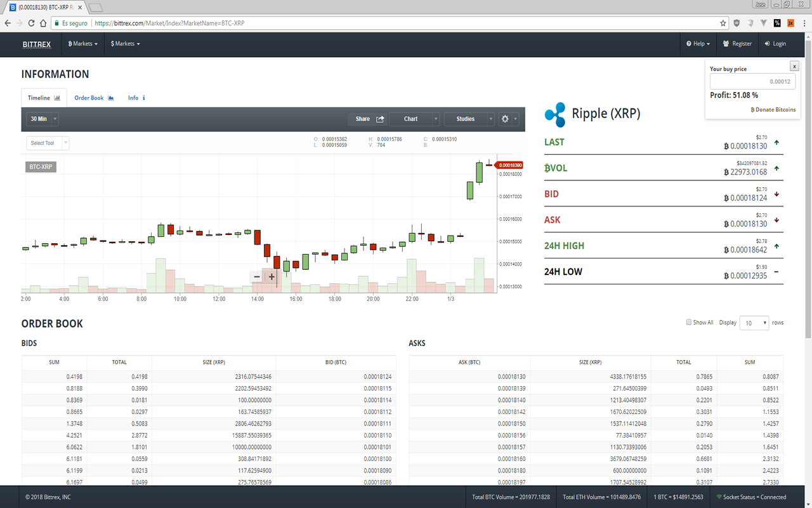Viewport: 812px width, 508px height.
Task: Click the BVOL value 22973.0168
Action: (745, 172)
